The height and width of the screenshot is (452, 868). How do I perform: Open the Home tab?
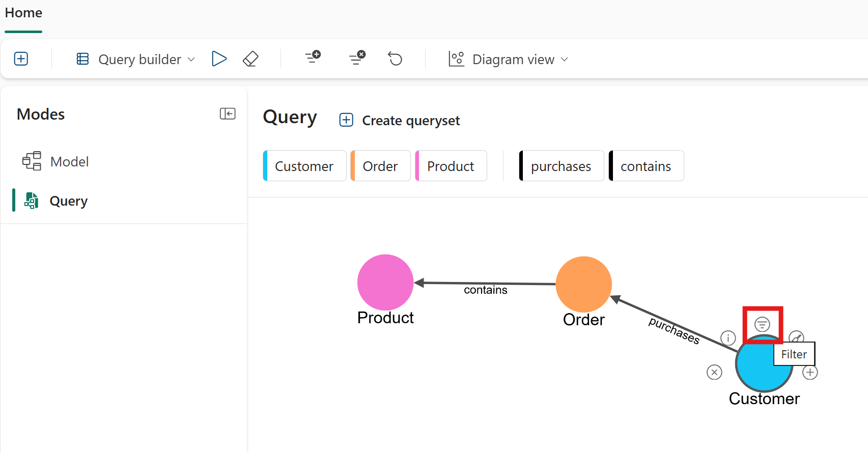tap(23, 13)
